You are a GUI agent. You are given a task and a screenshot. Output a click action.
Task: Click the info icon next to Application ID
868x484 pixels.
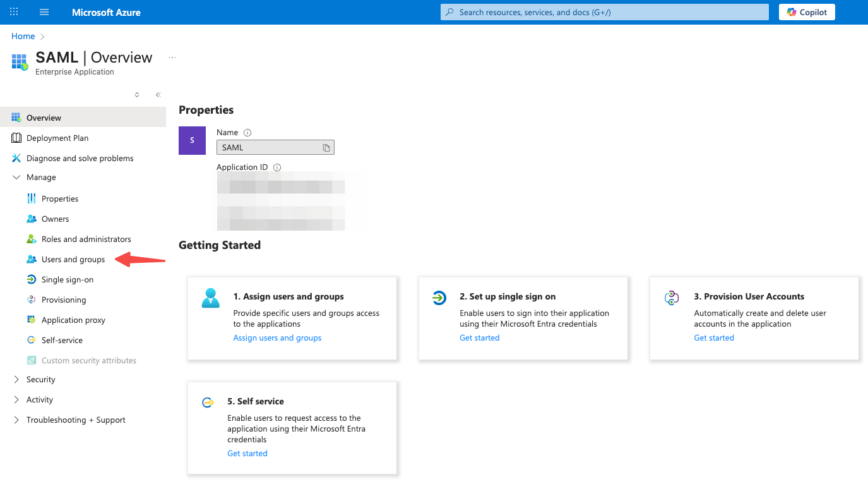[276, 167]
